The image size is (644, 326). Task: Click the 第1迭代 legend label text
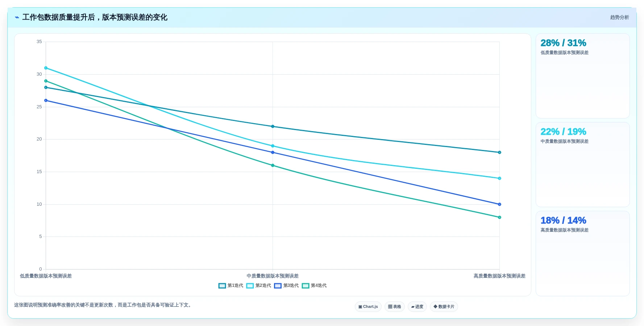point(235,286)
